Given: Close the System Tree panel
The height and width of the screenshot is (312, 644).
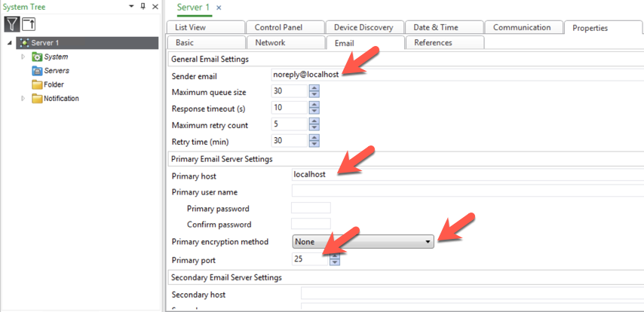Looking at the screenshot, I should click(155, 7).
